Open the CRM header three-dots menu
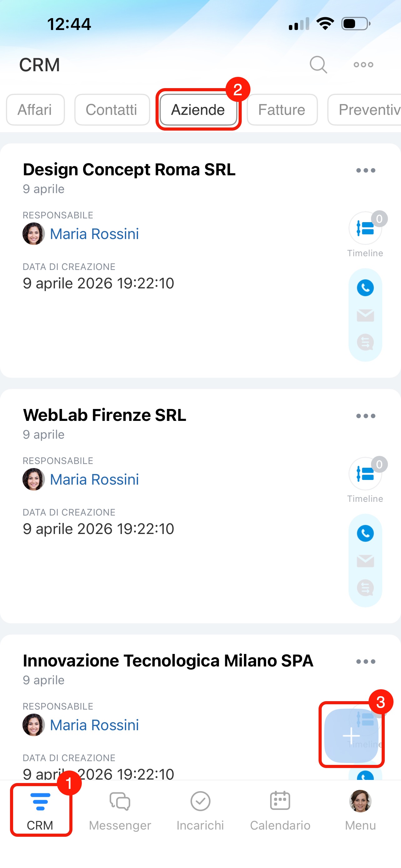Screen dimensions: 401x868 pyautogui.click(x=363, y=64)
